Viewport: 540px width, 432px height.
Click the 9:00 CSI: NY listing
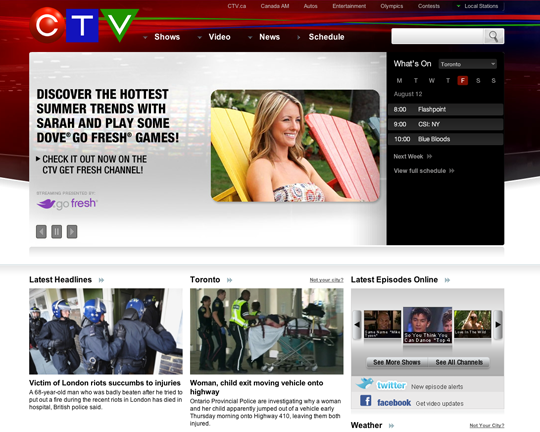tap(445, 124)
